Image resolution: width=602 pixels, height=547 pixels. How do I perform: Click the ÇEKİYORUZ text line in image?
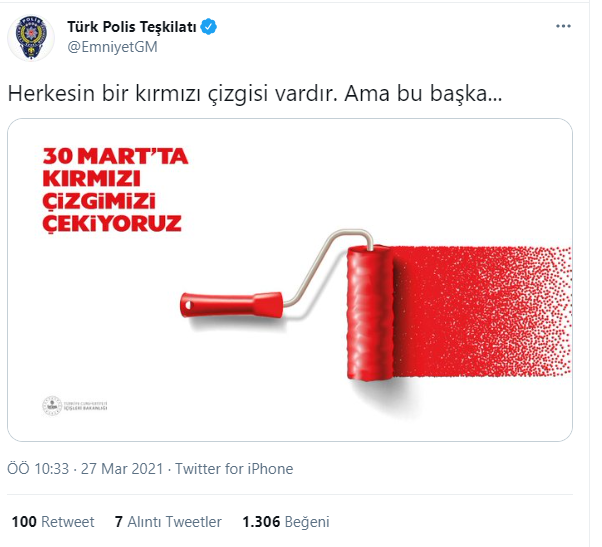112,223
